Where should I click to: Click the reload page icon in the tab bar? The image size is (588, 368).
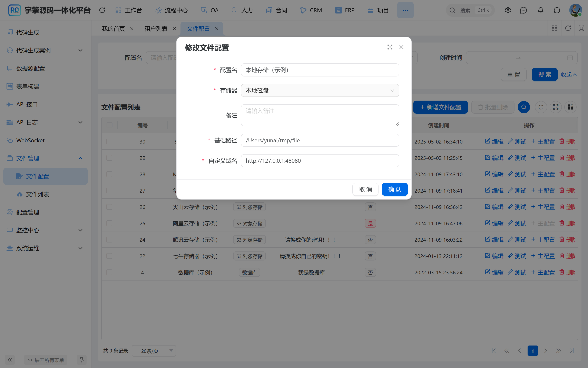coord(568,28)
